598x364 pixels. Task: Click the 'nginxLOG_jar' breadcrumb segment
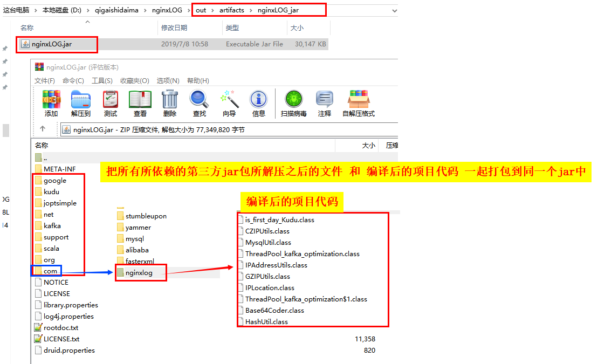coord(278,10)
